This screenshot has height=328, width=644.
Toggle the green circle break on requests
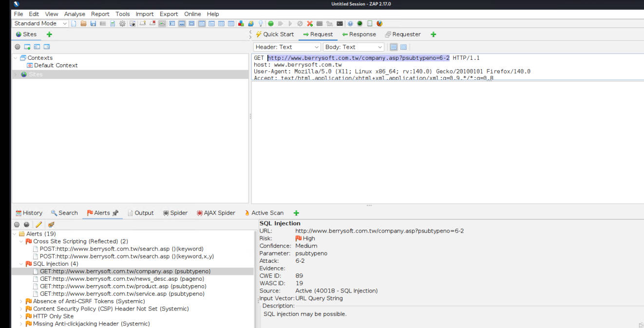click(x=271, y=23)
